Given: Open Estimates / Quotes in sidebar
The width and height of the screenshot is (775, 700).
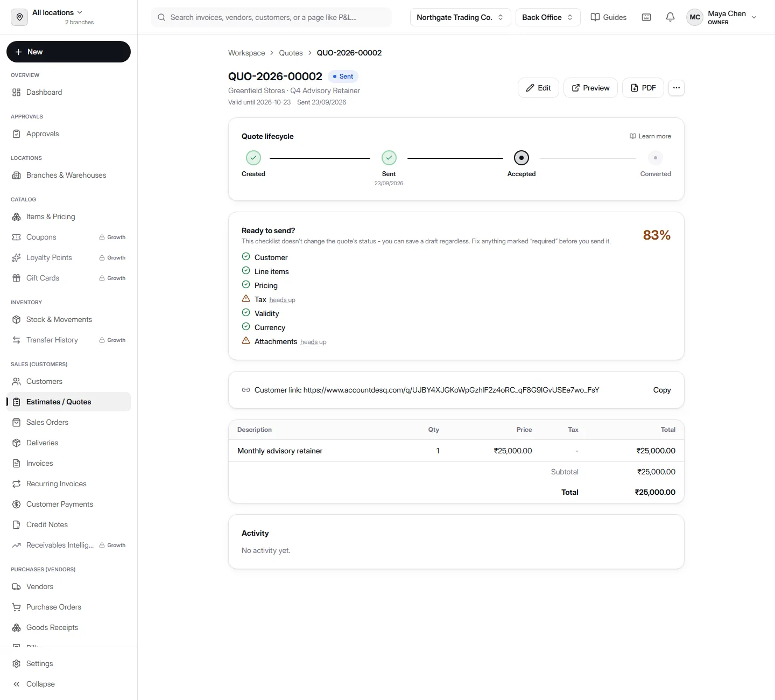Looking at the screenshot, I should (68, 402).
